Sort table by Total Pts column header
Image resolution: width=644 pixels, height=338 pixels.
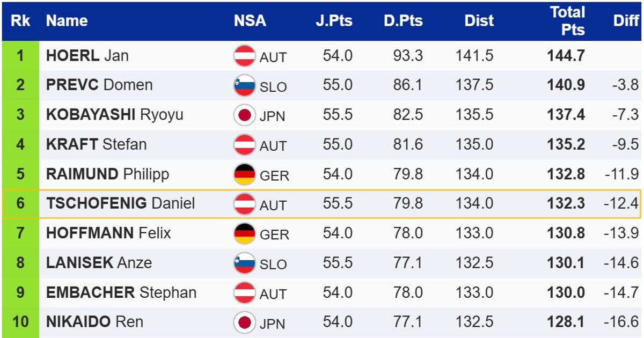pos(567,21)
